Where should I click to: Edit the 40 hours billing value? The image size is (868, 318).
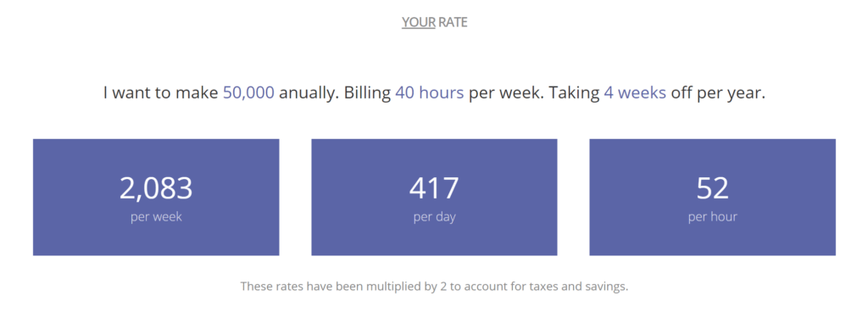coord(430,93)
